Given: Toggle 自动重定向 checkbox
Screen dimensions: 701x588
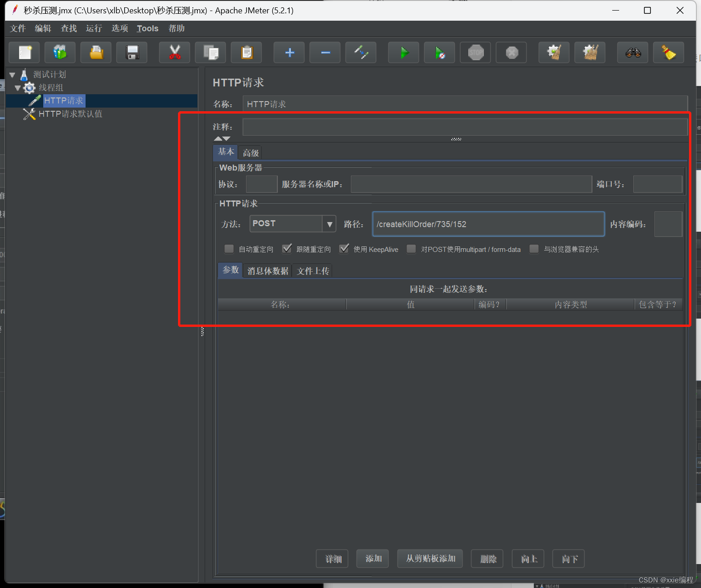Looking at the screenshot, I should [x=229, y=249].
